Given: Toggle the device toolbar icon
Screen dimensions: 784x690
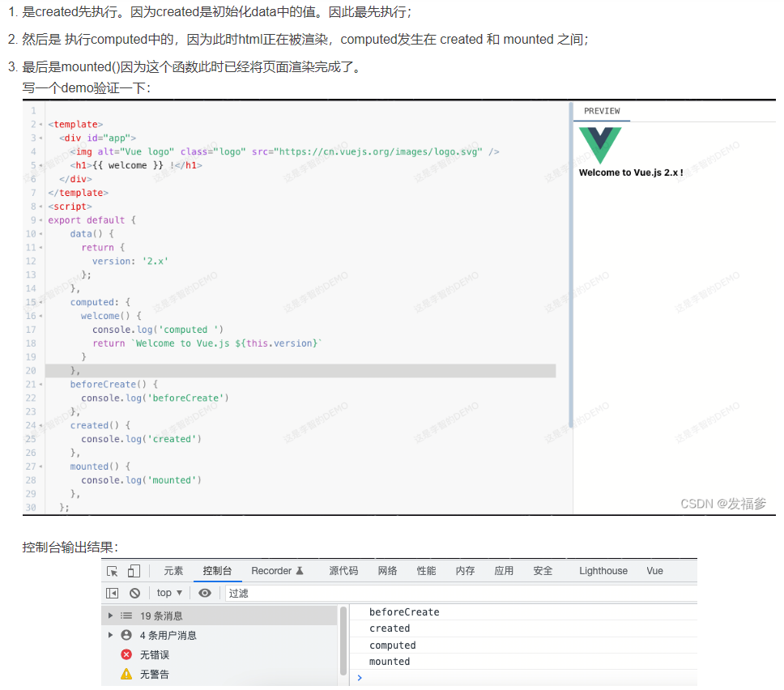Looking at the screenshot, I should (x=134, y=571).
